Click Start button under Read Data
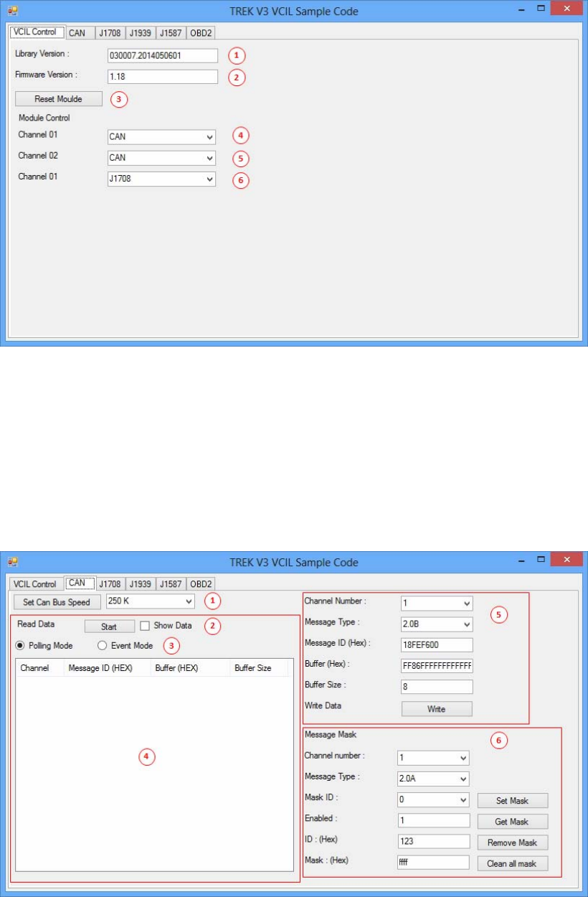The height and width of the screenshot is (897, 588). [109, 626]
